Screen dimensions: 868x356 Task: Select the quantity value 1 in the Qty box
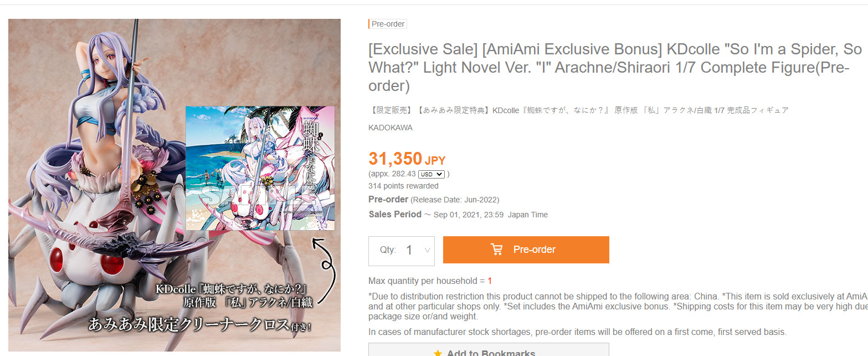coord(409,250)
